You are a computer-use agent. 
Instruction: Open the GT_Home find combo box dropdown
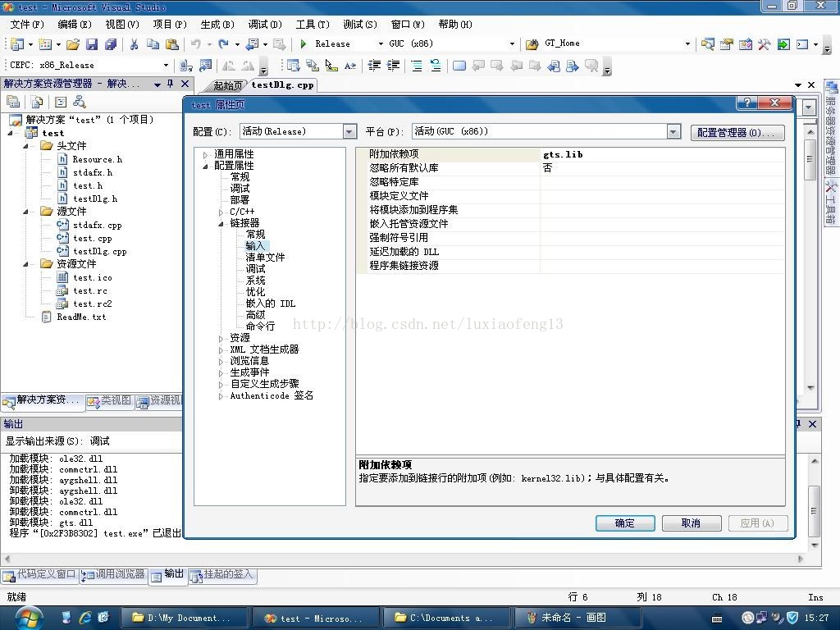click(687, 44)
